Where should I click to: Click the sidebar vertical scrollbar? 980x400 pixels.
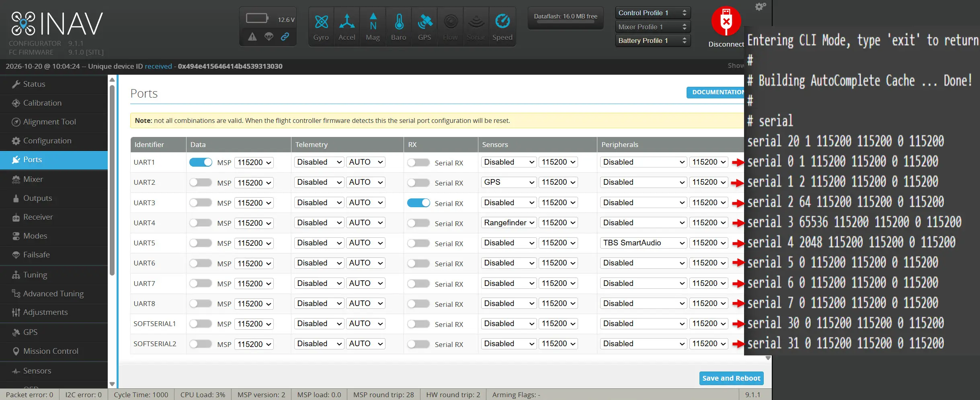(112, 181)
